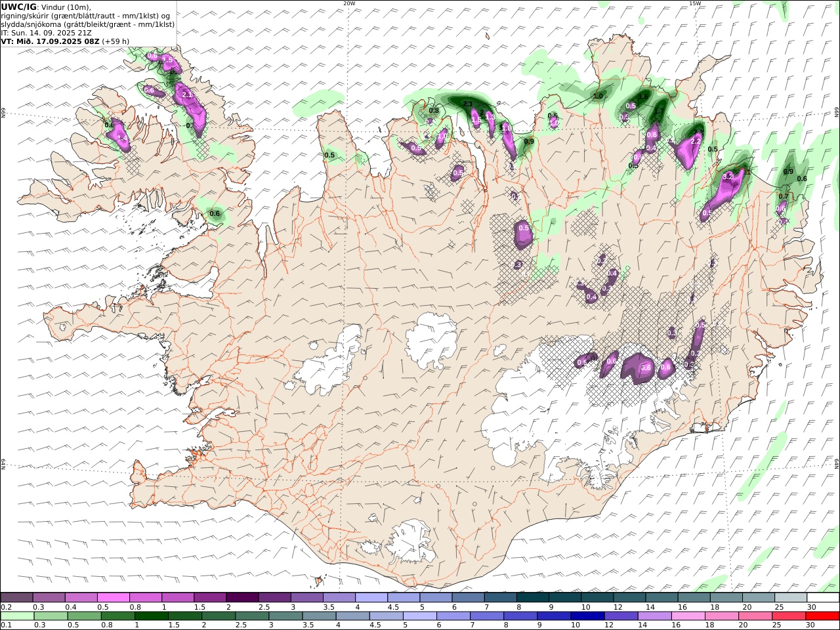
Task: Pick upper legend swatch starting at 25
Action: pyautogui.click(x=791, y=597)
